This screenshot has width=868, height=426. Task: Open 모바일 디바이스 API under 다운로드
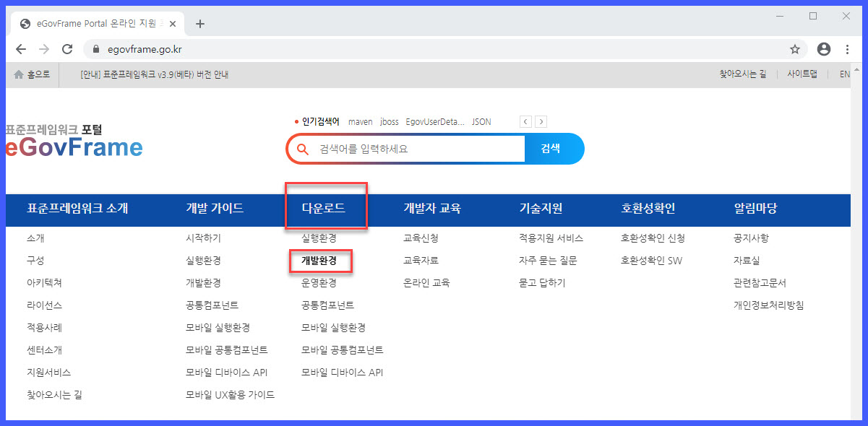click(342, 373)
